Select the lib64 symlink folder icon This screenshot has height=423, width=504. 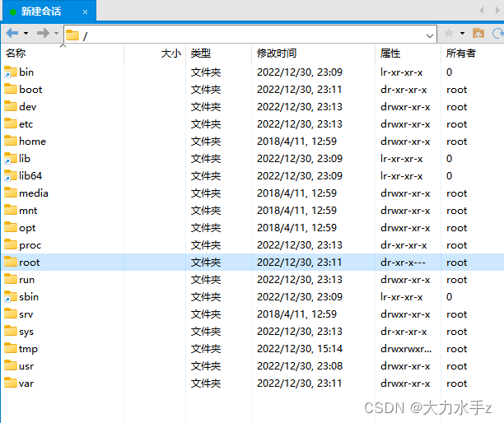(x=10, y=175)
